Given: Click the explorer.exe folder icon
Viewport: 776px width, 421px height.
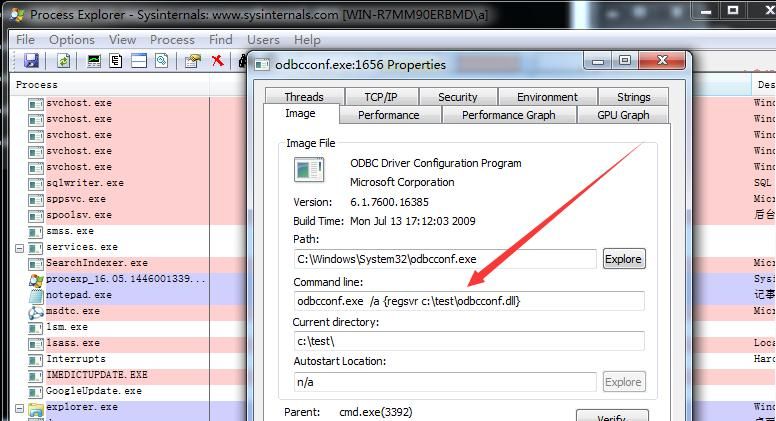Looking at the screenshot, I should point(36,409).
